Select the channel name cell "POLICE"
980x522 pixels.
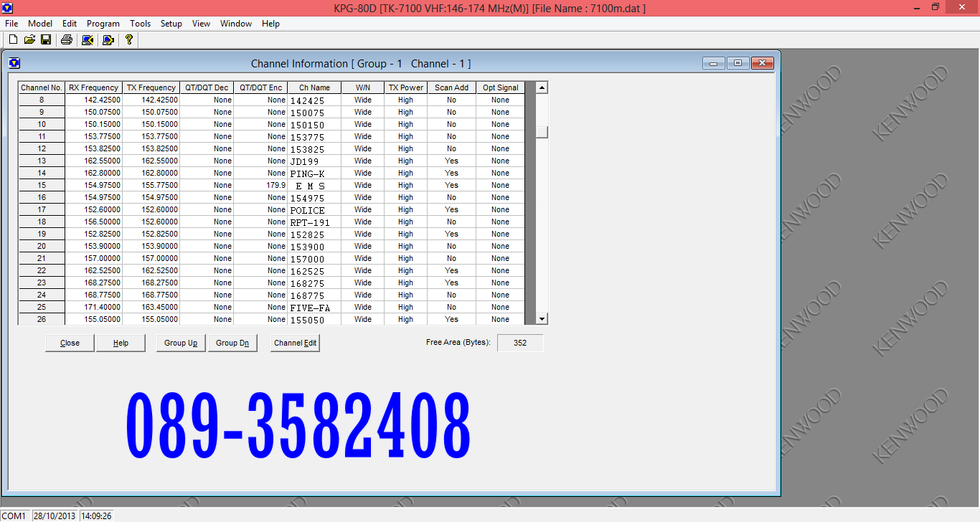pos(315,210)
